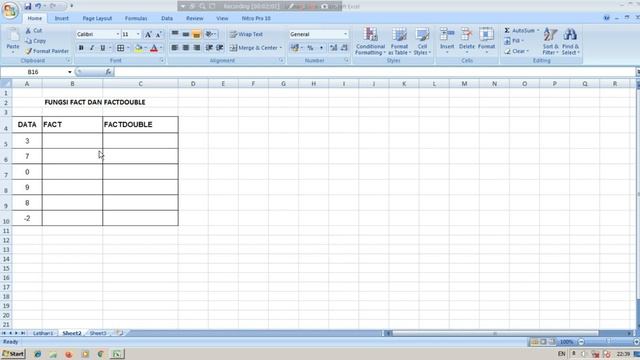Delete cells using Delete button
Image resolution: width=640 pixels, height=360 pixels.
467,40
